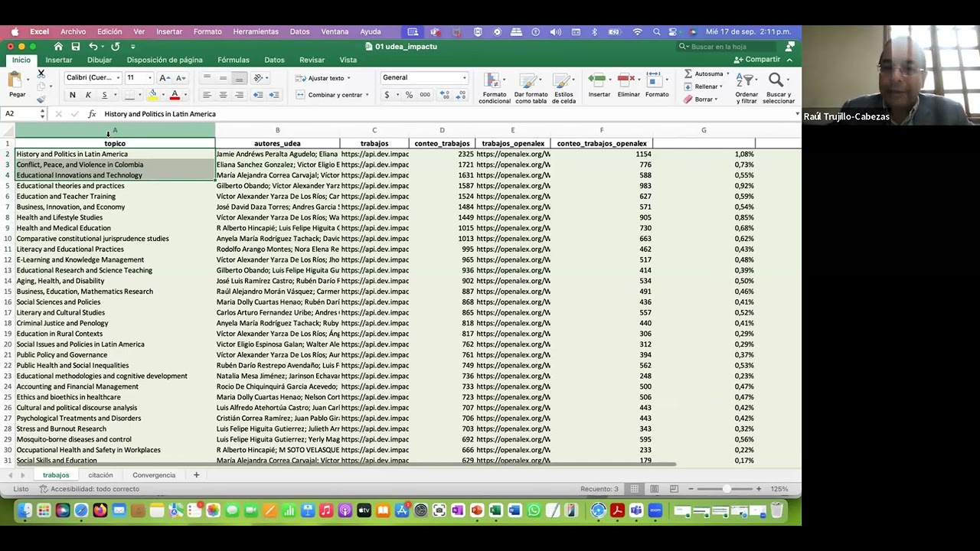The image size is (980, 551).
Task: Apply red font color letter A
Action: click(x=175, y=95)
